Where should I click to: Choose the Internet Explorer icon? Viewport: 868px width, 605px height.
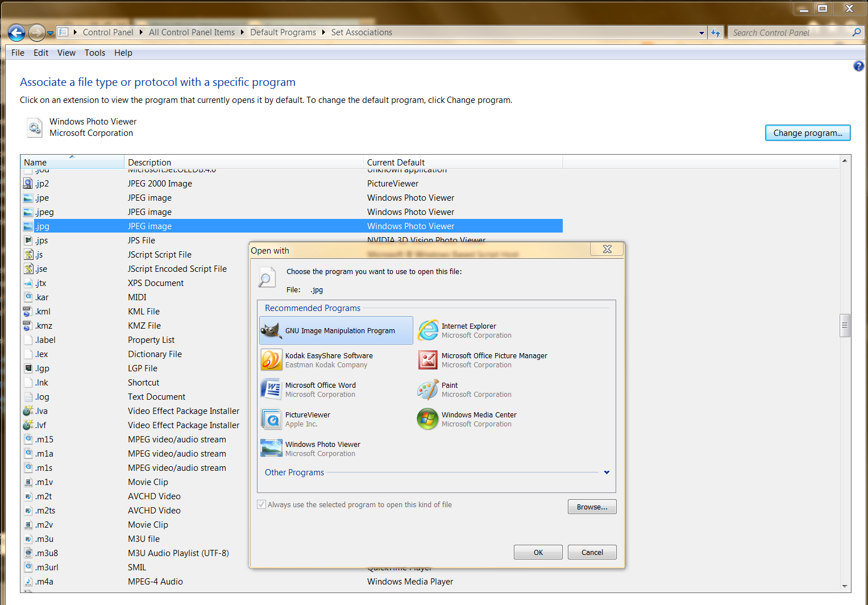(x=428, y=330)
